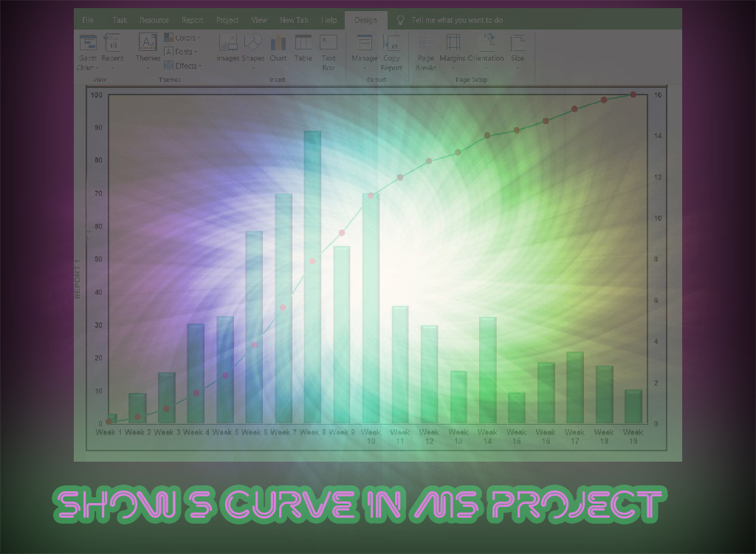This screenshot has width=756, height=554.
Task: Click the Fonts theme icon
Action: pyautogui.click(x=169, y=52)
